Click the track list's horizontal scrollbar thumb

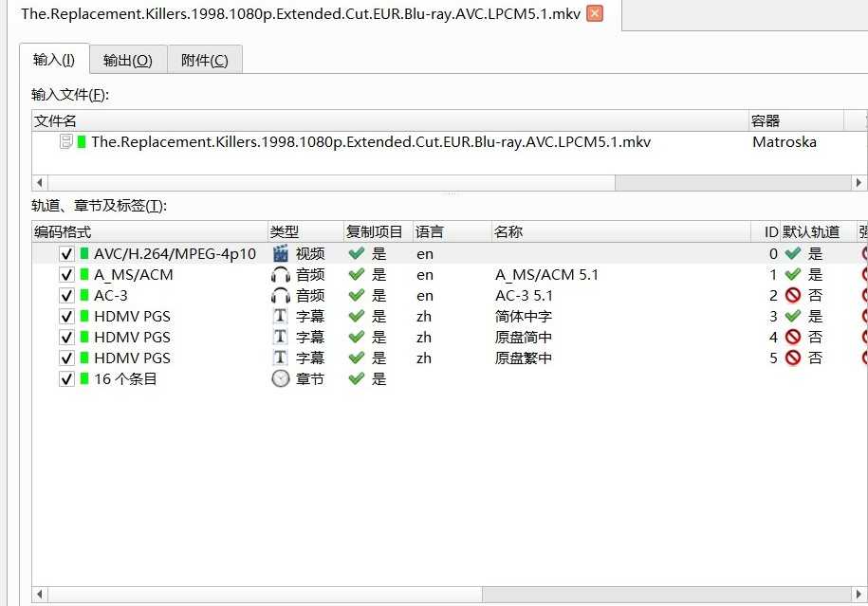[x=266, y=595]
